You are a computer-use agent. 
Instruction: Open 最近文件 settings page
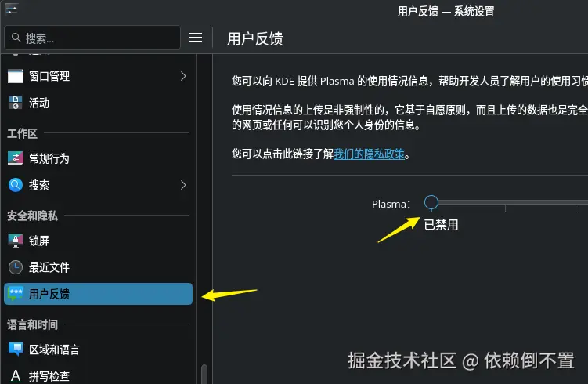pos(98,267)
